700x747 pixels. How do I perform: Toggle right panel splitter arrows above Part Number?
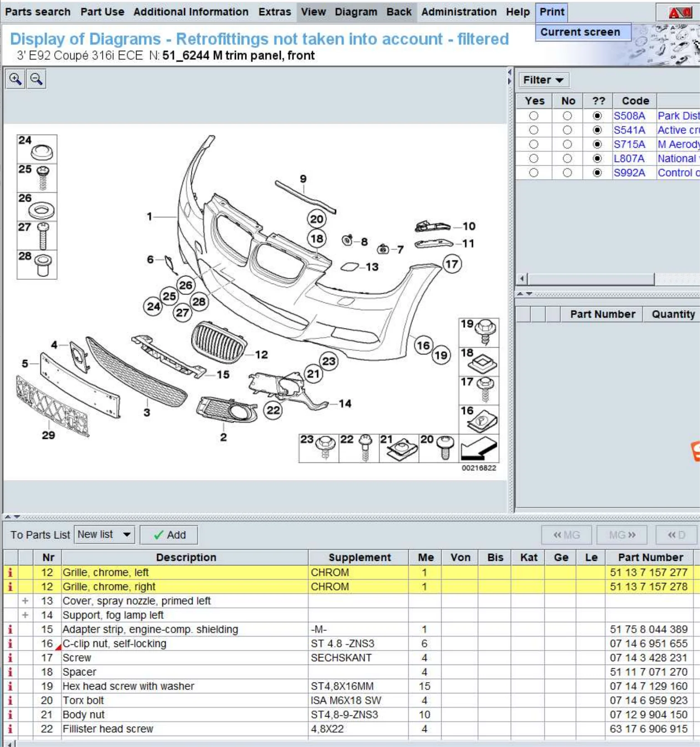coord(524,294)
